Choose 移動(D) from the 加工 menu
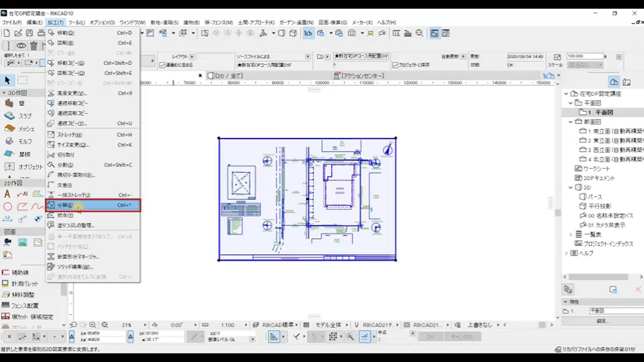This screenshot has width=644, height=362. 93,33
